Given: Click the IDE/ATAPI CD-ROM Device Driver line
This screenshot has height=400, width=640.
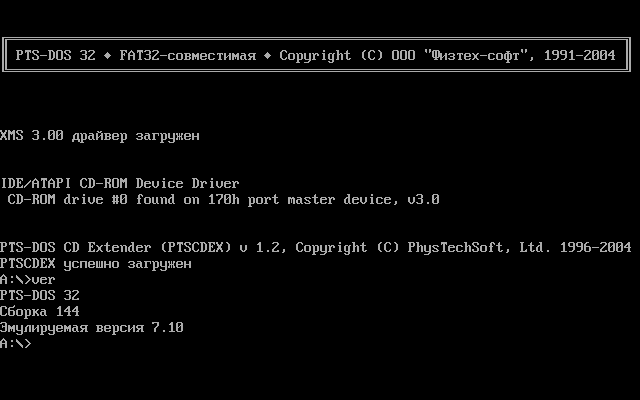Looking at the screenshot, I should (x=120, y=183).
